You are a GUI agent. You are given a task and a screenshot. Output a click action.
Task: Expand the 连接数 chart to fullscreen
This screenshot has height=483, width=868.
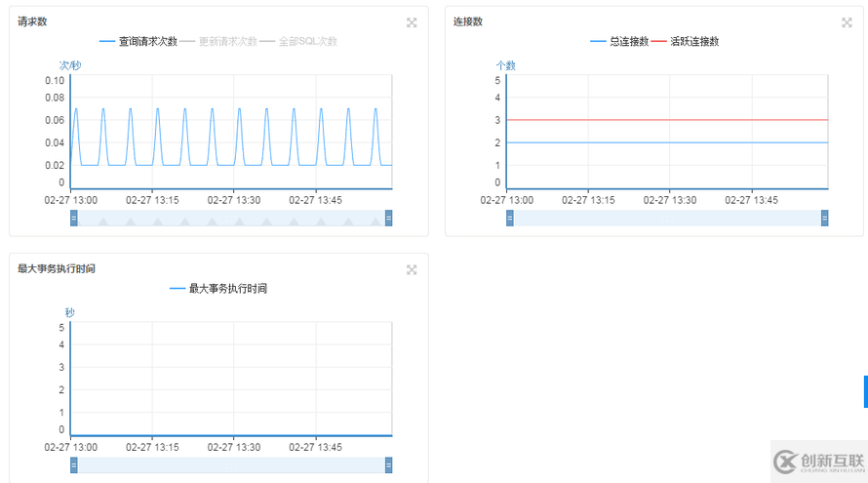click(847, 22)
